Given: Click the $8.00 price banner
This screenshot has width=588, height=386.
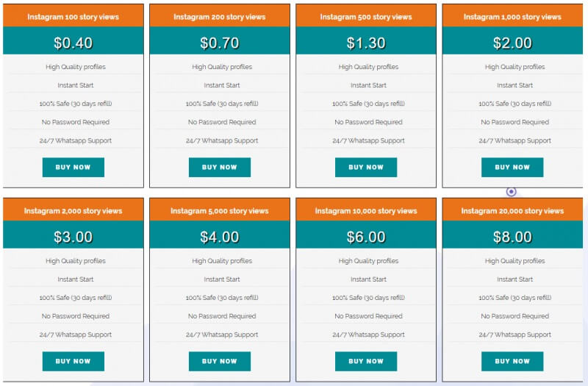Looking at the screenshot, I should pos(512,235).
